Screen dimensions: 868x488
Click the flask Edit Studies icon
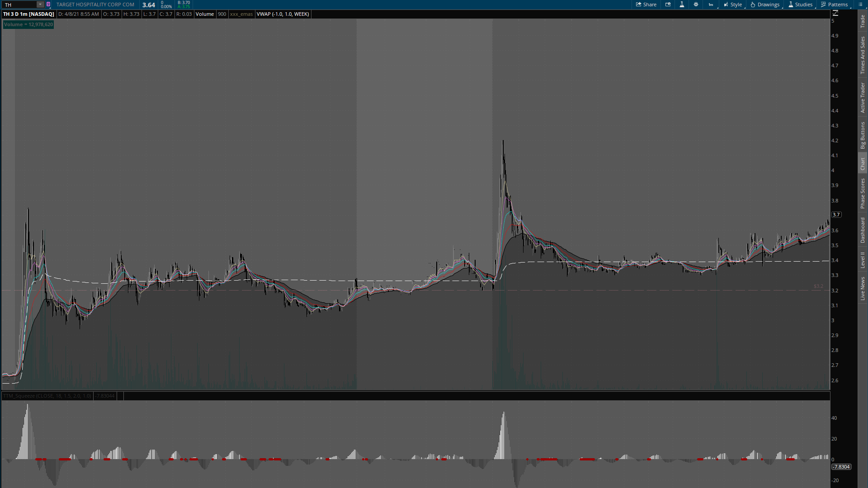coord(682,5)
